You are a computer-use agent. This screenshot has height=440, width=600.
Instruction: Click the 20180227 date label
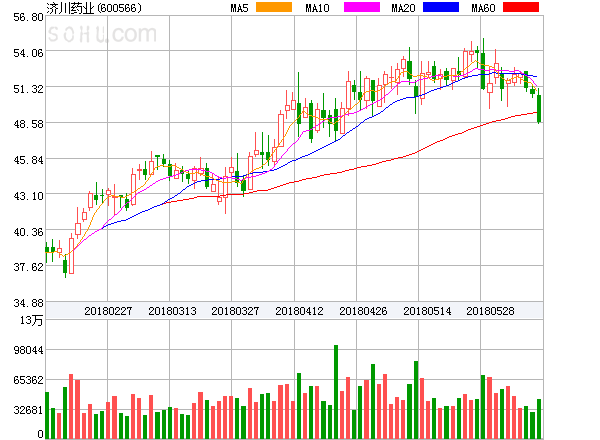coord(108,311)
